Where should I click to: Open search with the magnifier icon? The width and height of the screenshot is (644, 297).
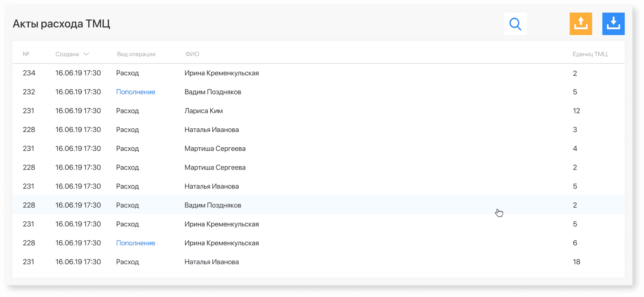(x=515, y=24)
